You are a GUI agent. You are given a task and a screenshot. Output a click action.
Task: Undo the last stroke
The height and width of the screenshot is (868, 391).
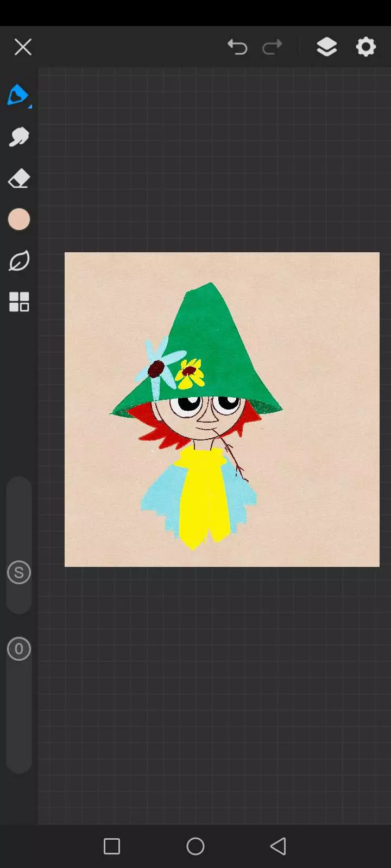(x=237, y=47)
